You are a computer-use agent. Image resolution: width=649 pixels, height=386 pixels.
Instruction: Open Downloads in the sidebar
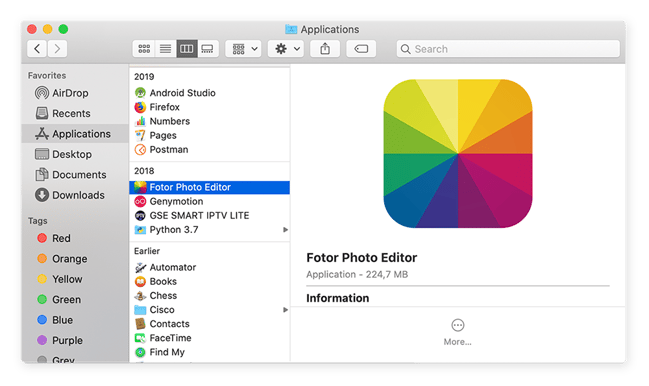(75, 195)
